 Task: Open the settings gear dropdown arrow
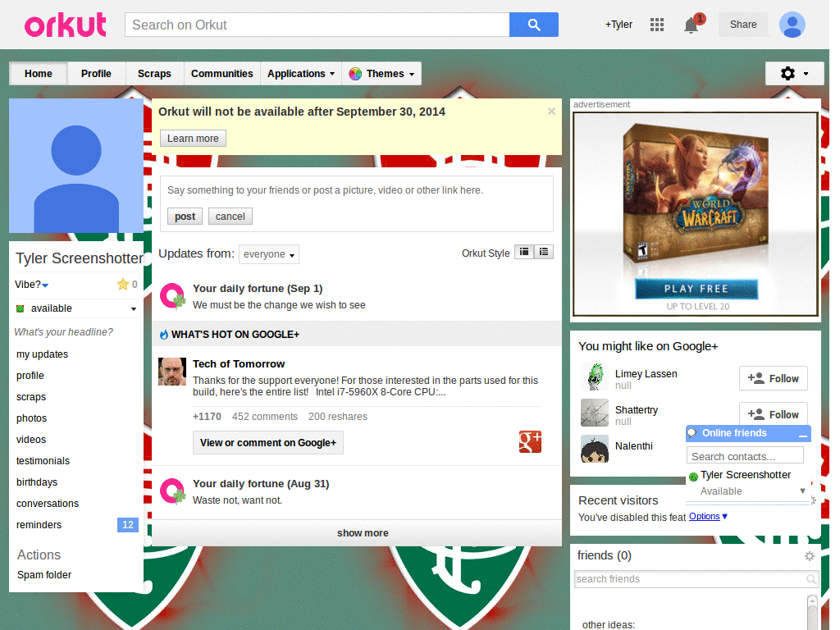pos(806,74)
